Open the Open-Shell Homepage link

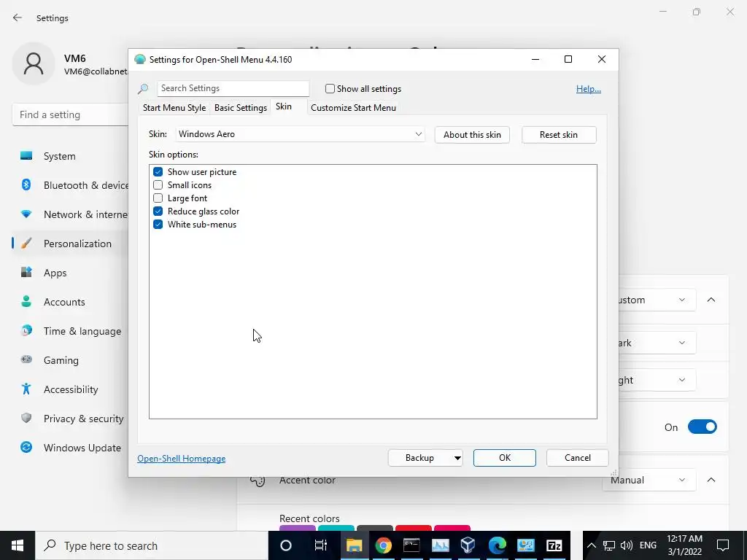click(182, 459)
